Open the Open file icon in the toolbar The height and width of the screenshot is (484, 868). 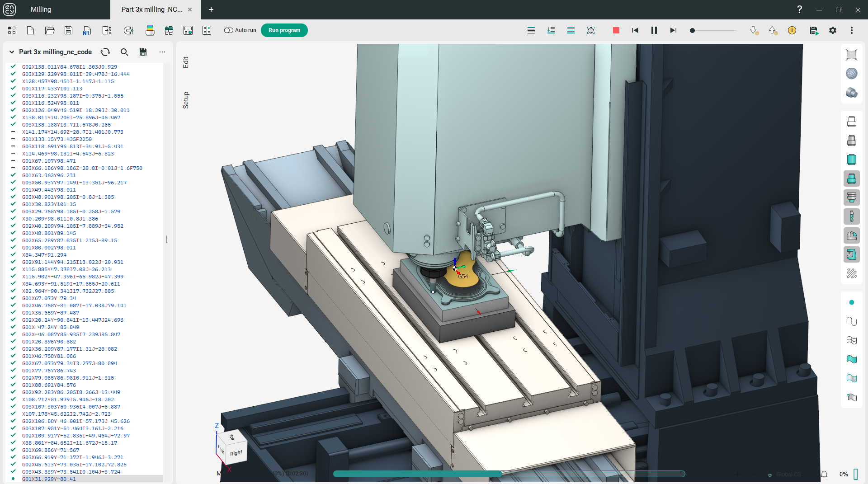[50, 30]
